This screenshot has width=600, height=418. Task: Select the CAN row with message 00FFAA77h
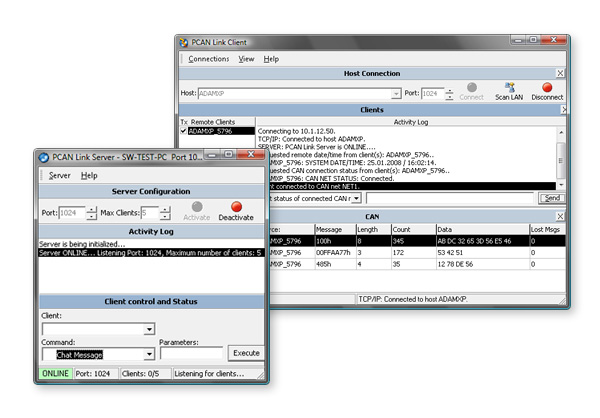coord(417,253)
